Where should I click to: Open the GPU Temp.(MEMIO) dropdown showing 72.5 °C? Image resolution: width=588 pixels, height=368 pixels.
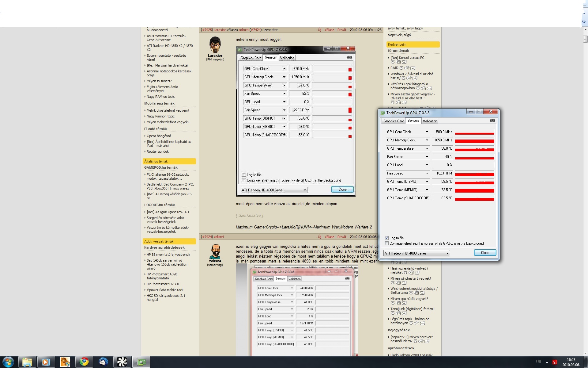(408, 190)
